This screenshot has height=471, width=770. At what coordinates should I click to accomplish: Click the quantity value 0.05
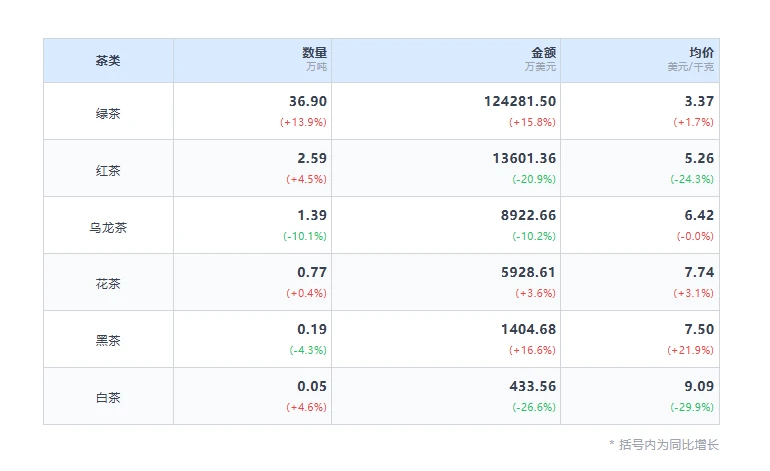pyautogui.click(x=312, y=386)
